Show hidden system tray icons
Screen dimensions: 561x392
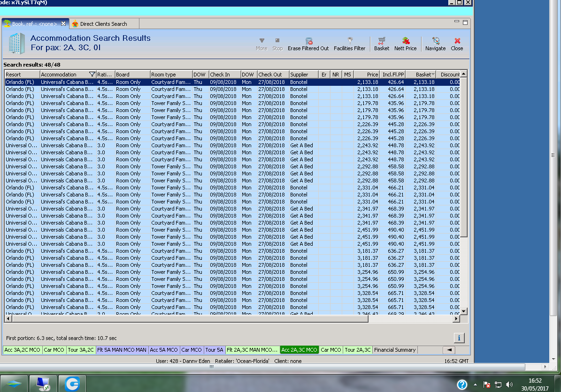click(475, 384)
